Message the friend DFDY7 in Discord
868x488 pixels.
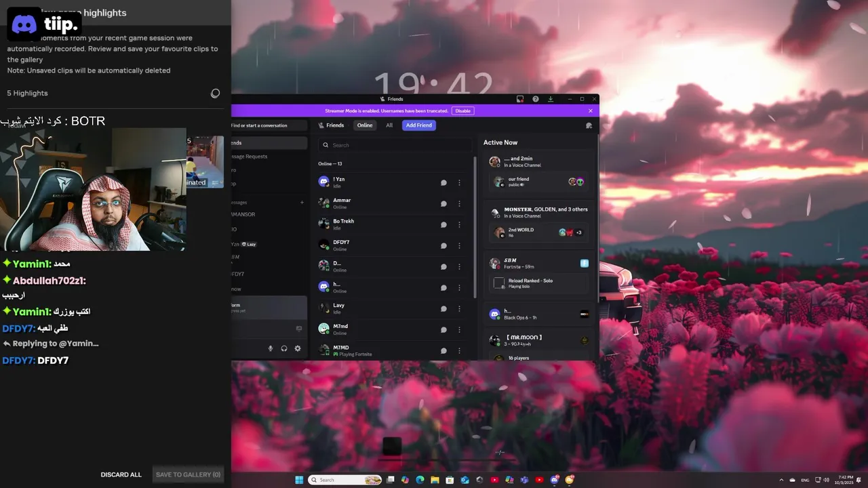pos(443,245)
